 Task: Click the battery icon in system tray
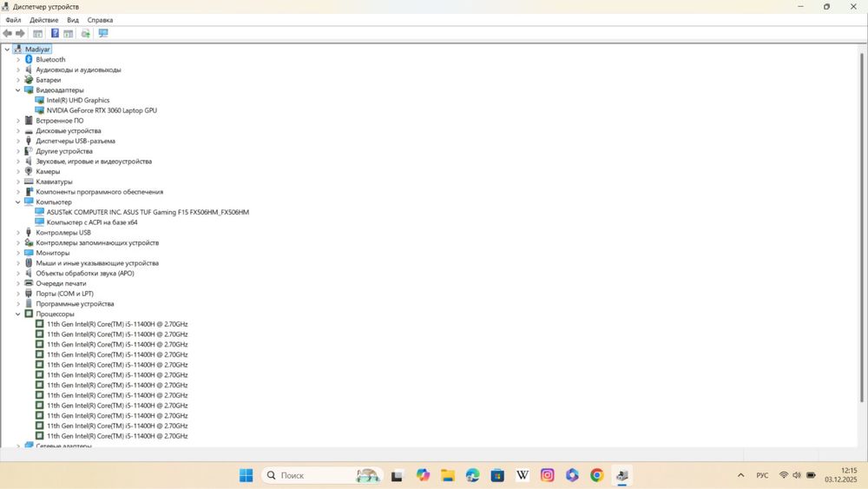(x=811, y=475)
